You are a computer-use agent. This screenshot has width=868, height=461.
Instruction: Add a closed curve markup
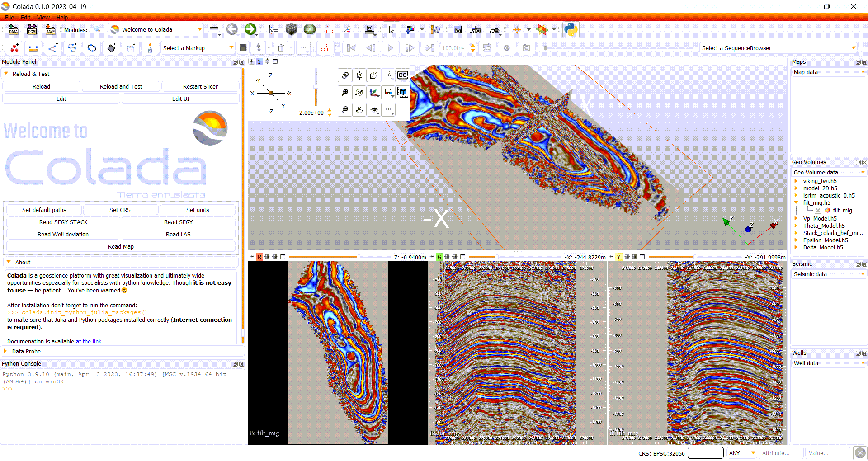pyautogui.click(x=92, y=48)
